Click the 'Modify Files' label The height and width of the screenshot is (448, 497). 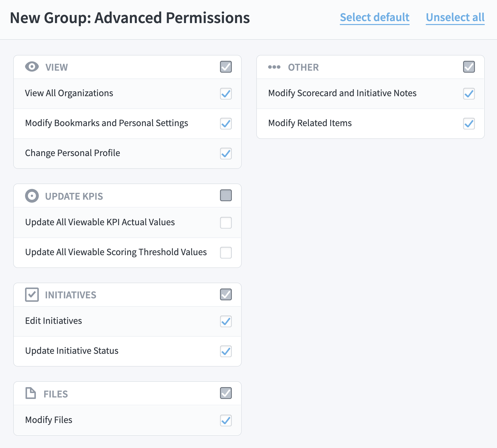(49, 420)
